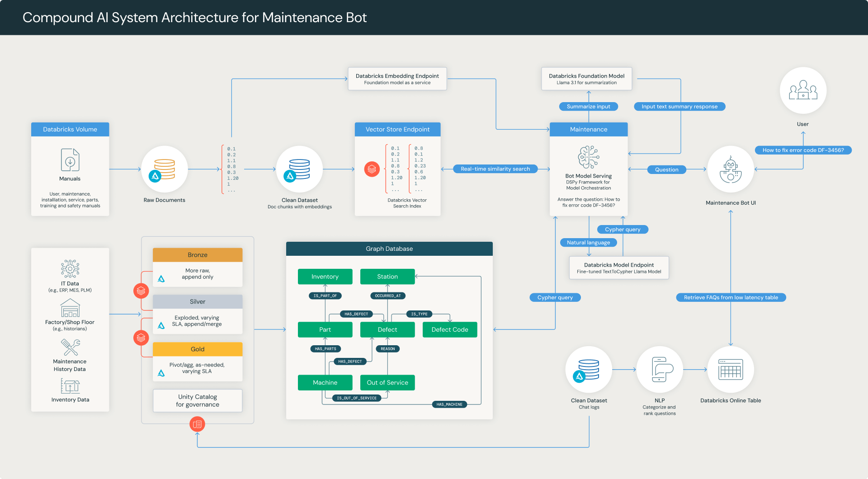Select the Bronze layer header
Image resolution: width=868 pixels, height=479 pixels.
pyautogui.click(x=198, y=255)
